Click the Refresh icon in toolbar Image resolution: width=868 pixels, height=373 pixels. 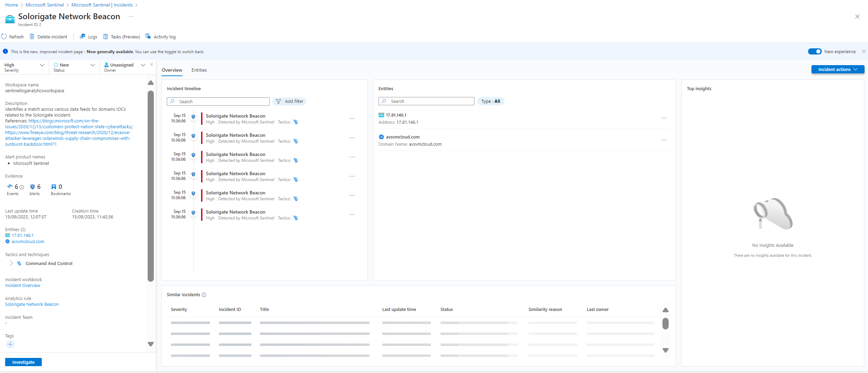click(x=4, y=36)
